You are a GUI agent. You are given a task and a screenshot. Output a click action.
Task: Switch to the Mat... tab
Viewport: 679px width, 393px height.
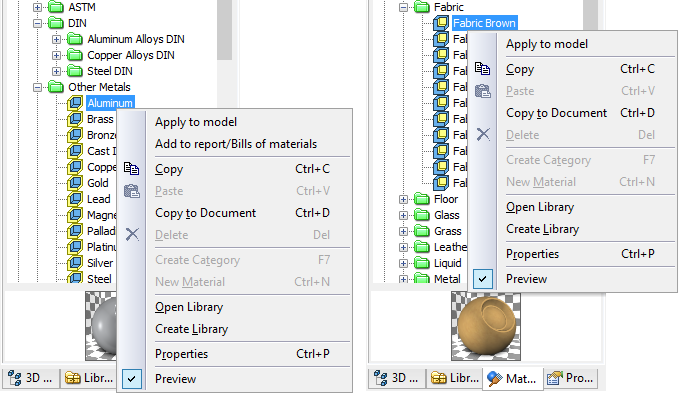click(x=513, y=379)
